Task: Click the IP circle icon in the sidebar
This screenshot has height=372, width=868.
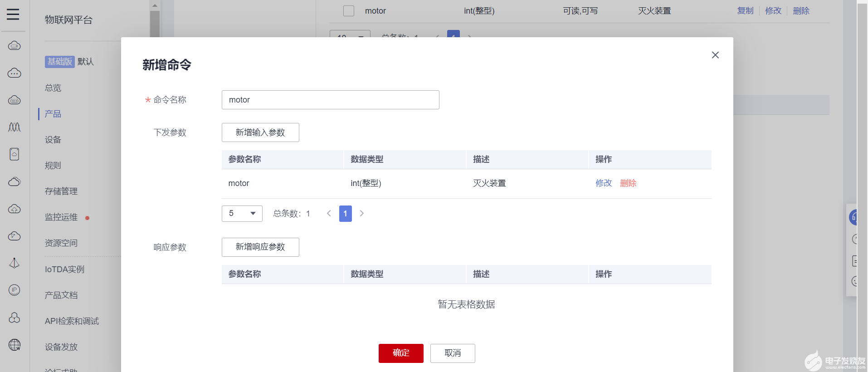Action: point(15,290)
